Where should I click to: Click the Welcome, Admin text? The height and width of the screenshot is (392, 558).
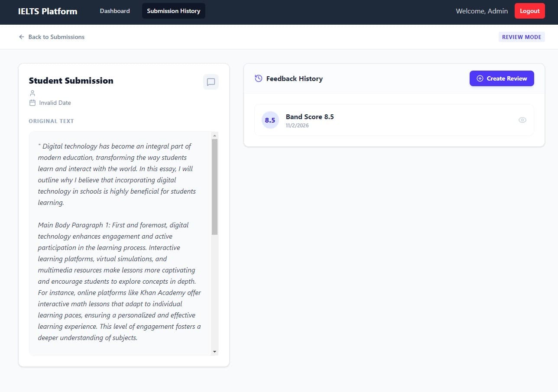(481, 11)
